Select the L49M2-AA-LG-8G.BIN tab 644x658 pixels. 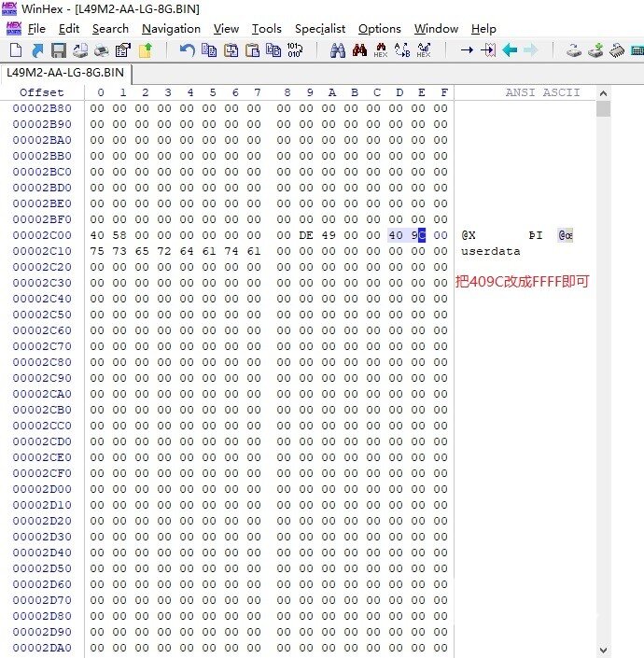(x=65, y=73)
